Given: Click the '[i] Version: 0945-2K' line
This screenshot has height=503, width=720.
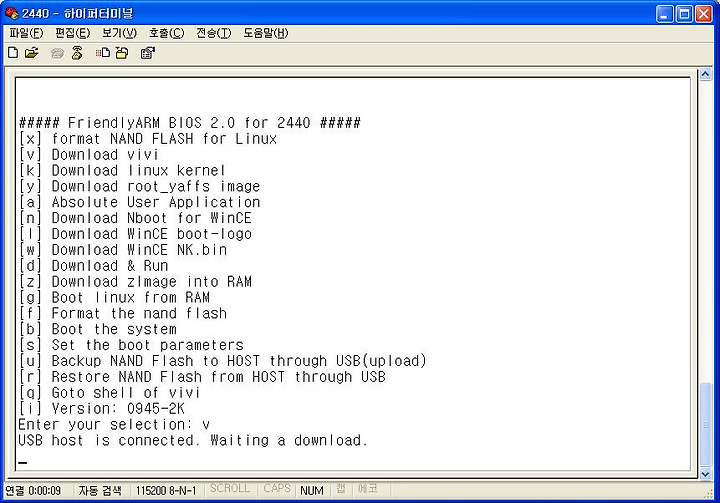Looking at the screenshot, I should [x=101, y=408].
